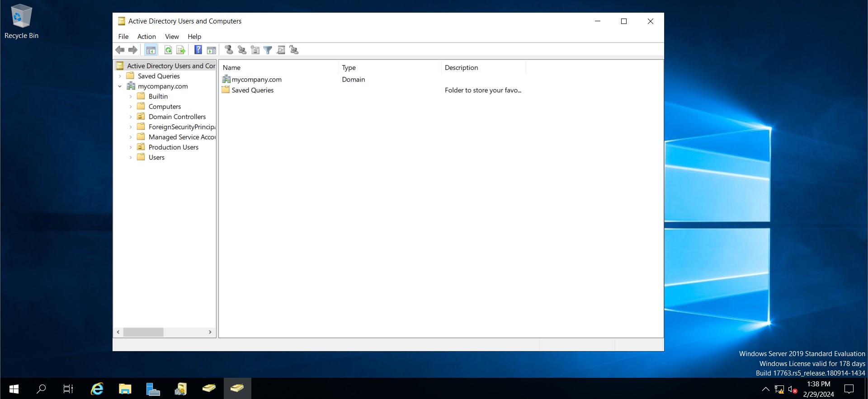Screen dimensions: 868x399
Task: Collapse the mycompany.com domain node
Action: [x=120, y=86]
